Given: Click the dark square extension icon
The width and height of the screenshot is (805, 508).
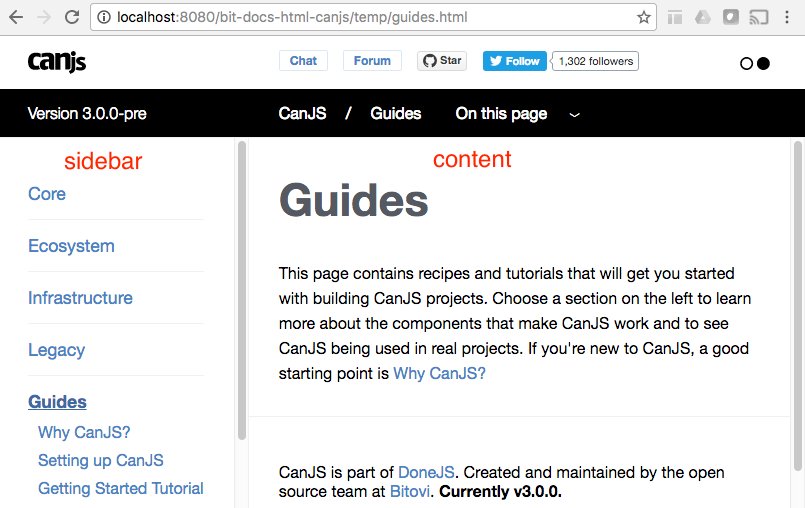Looking at the screenshot, I should tap(731, 17).
